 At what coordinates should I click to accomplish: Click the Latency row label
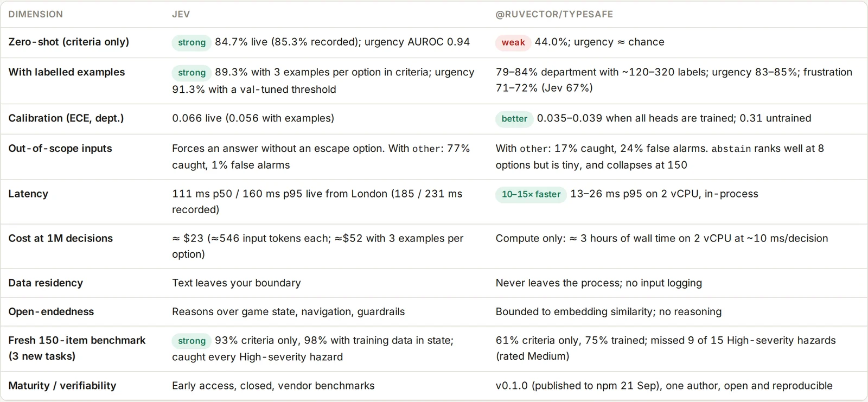[x=28, y=194]
